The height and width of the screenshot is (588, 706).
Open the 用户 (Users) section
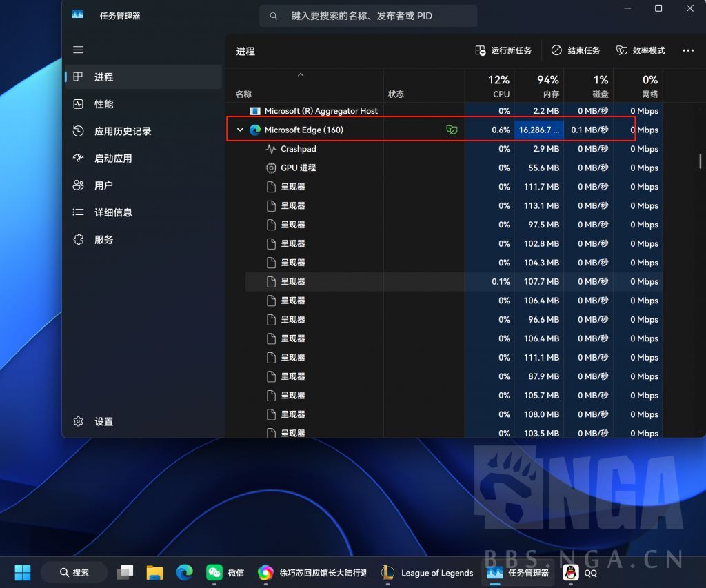(x=103, y=185)
